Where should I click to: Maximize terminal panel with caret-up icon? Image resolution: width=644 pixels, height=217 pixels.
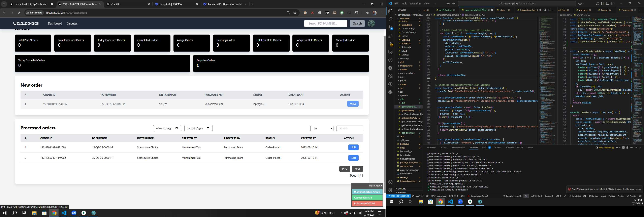pos(636,147)
